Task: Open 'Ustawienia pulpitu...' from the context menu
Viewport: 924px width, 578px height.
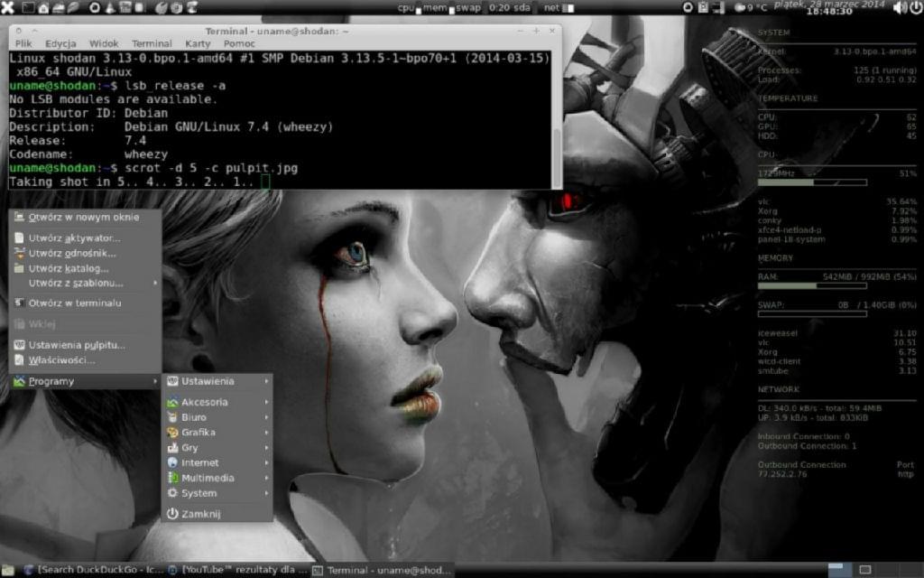Action: (85, 345)
